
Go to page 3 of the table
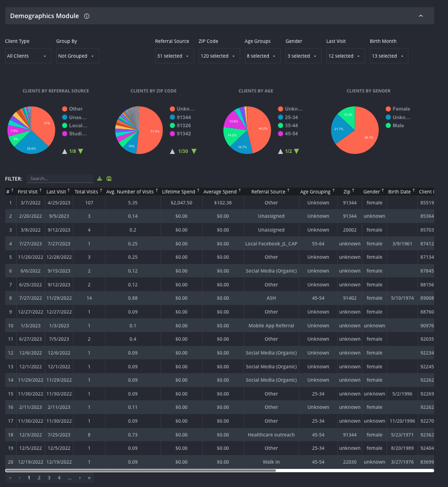49,477
